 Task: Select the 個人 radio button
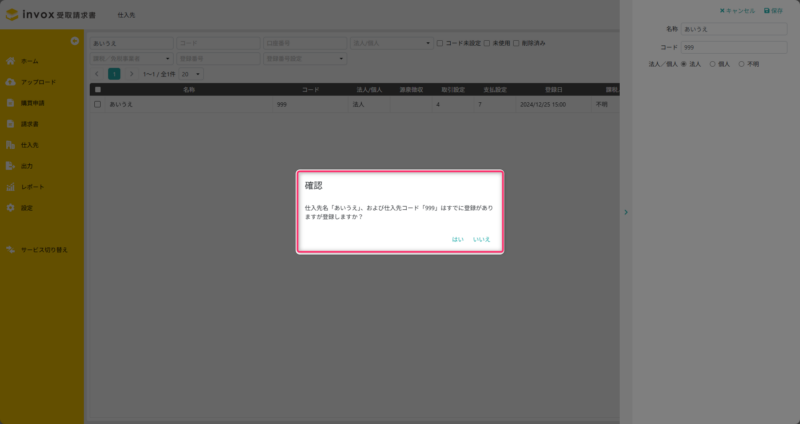[712, 64]
